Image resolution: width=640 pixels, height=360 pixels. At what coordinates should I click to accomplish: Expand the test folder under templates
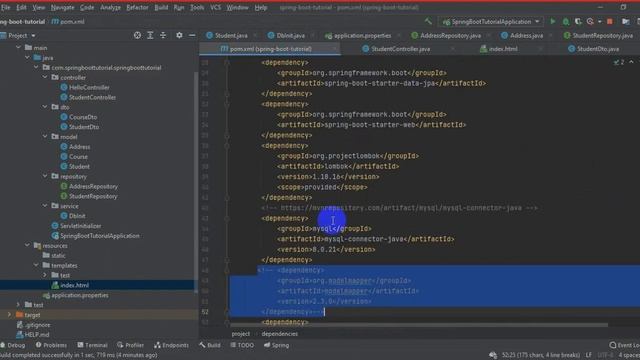pos(45,275)
